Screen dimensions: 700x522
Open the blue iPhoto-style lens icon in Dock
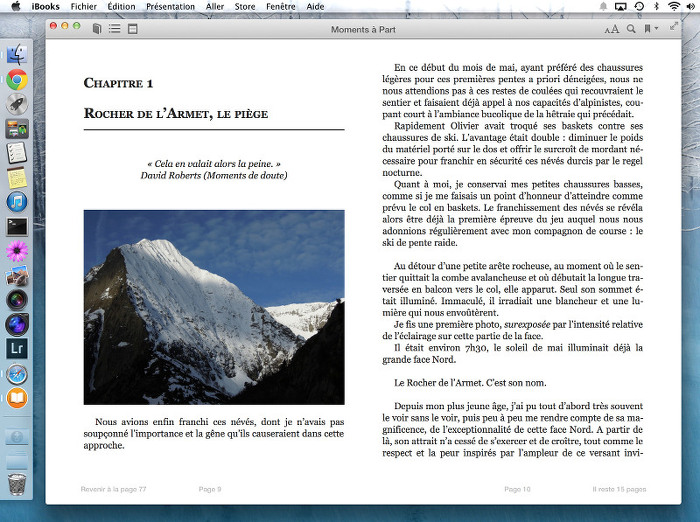point(17,325)
